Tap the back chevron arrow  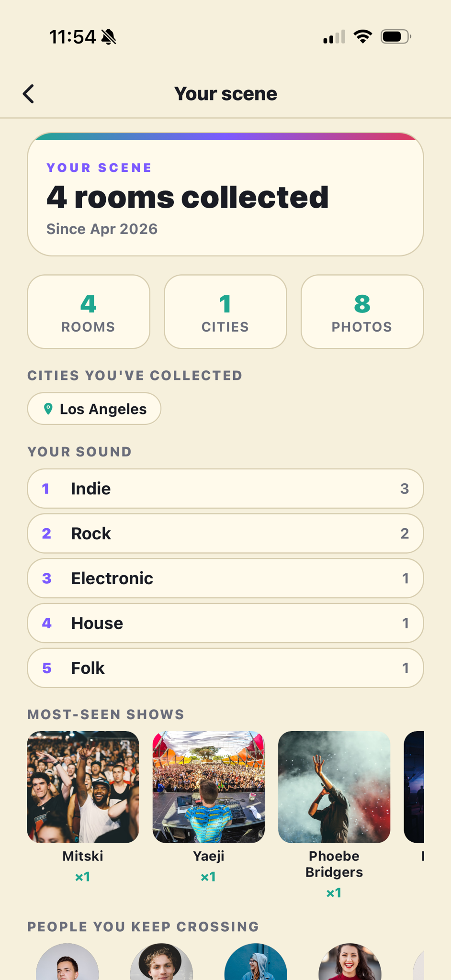coord(29,94)
